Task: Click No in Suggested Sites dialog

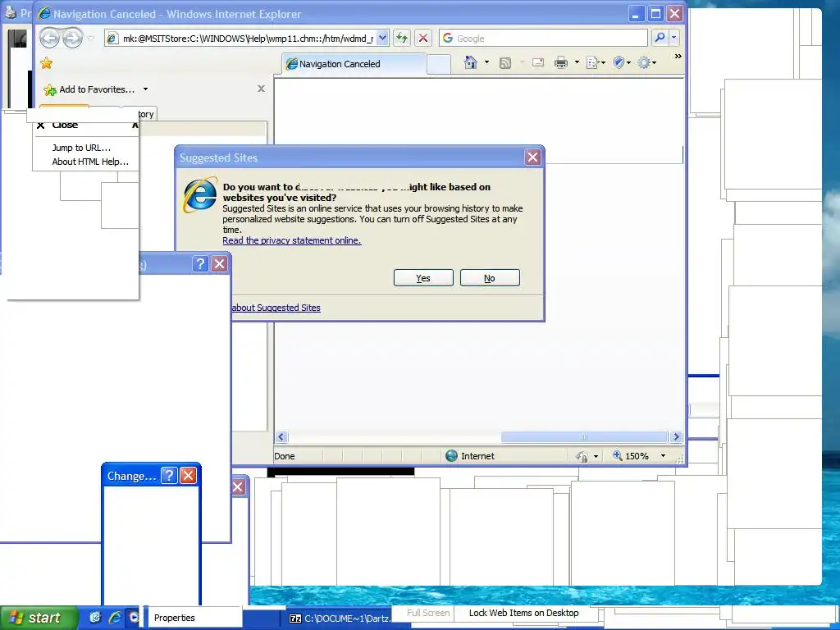Action: 490,278
